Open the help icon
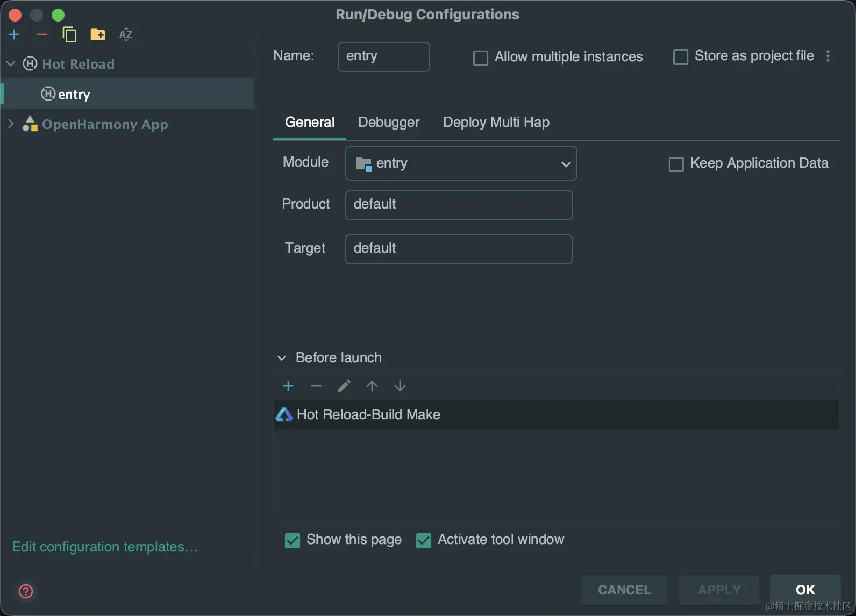 click(26, 591)
